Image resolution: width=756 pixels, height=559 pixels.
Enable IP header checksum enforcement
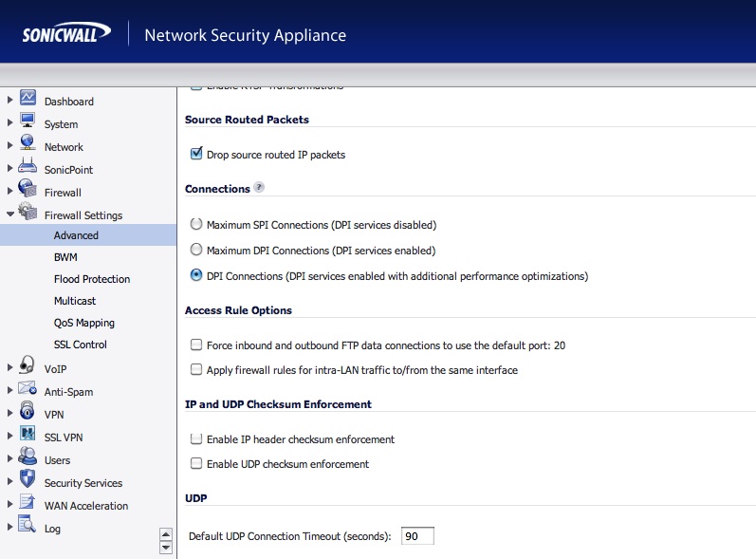coord(196,438)
